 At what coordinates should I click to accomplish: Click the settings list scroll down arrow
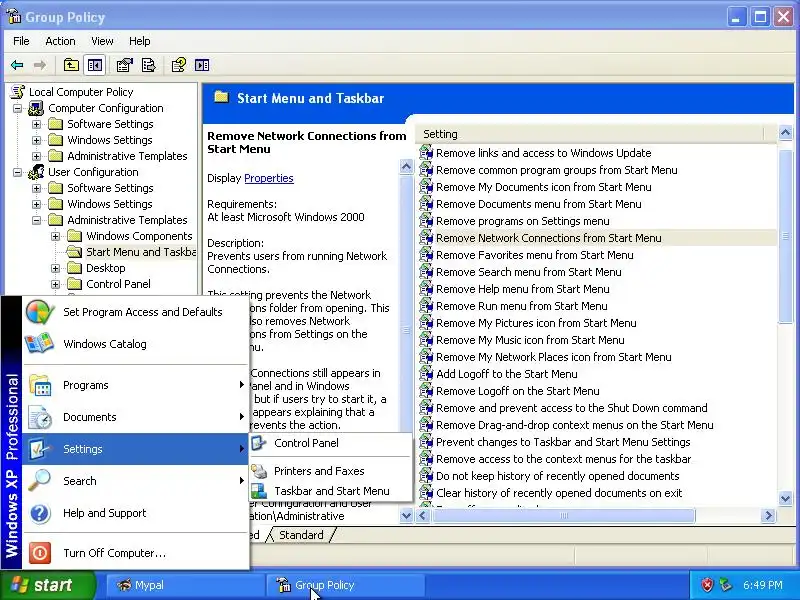[x=785, y=498]
